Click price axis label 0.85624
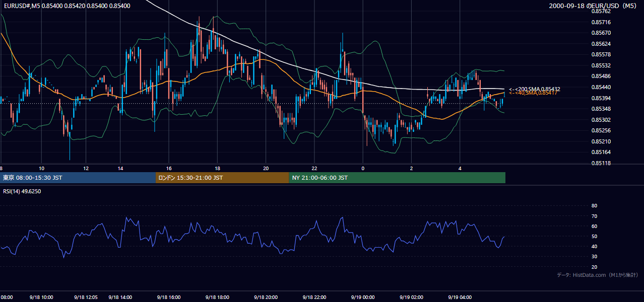The width and height of the screenshot is (644, 302). (601, 44)
